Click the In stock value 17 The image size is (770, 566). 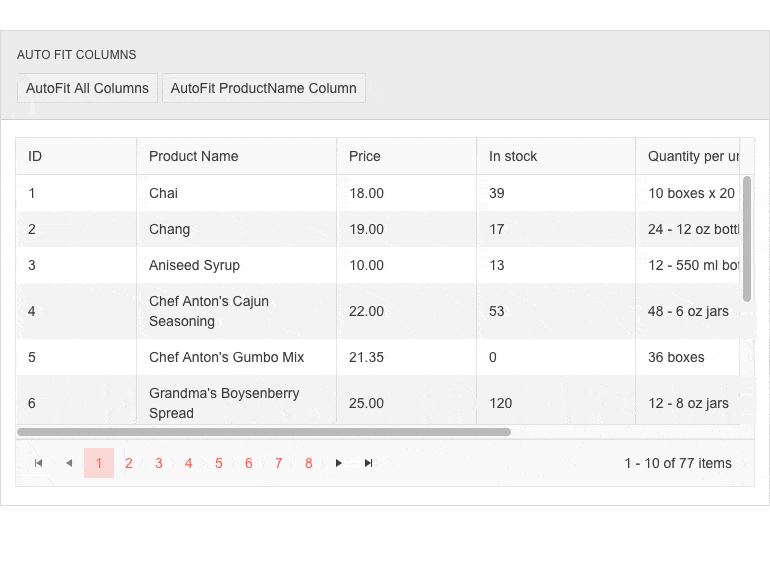[556, 229]
